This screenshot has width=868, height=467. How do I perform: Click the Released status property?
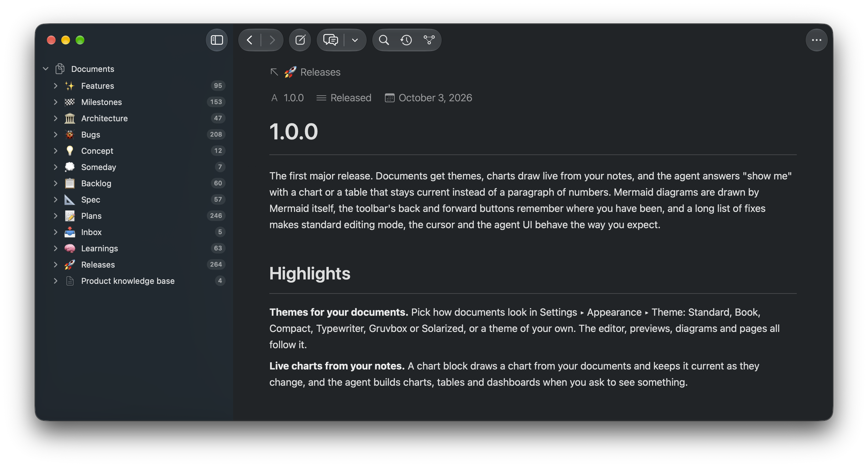click(344, 98)
